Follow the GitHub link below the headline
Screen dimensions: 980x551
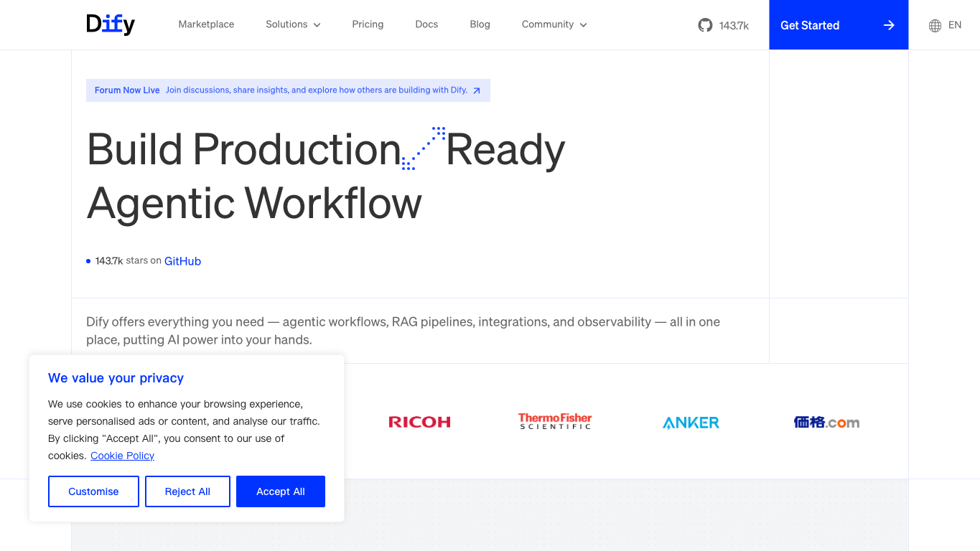coord(182,261)
